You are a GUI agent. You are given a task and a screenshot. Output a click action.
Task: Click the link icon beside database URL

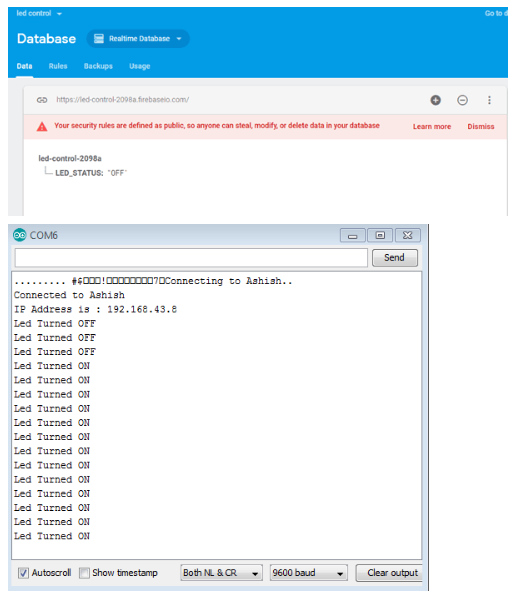(x=42, y=100)
